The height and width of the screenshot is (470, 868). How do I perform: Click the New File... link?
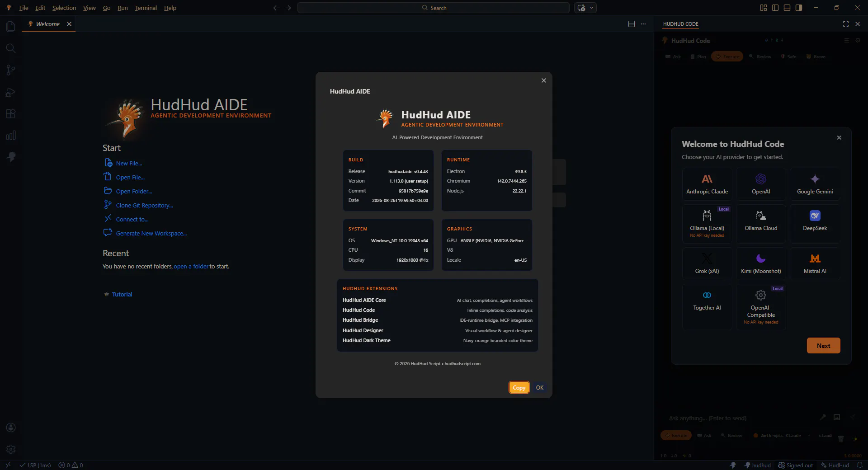pos(129,163)
